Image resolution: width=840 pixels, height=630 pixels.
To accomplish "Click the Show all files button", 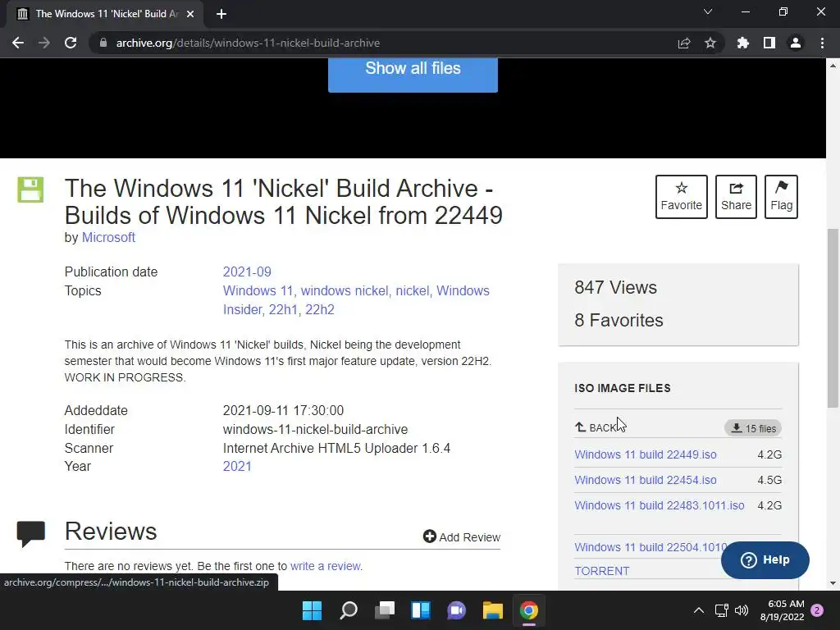I will click(413, 74).
